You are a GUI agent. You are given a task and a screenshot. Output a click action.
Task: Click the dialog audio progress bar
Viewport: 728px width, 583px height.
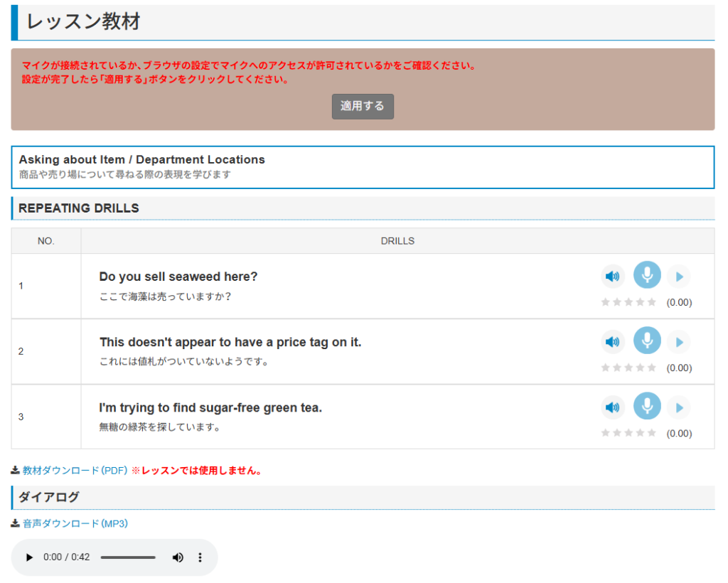[128, 557]
